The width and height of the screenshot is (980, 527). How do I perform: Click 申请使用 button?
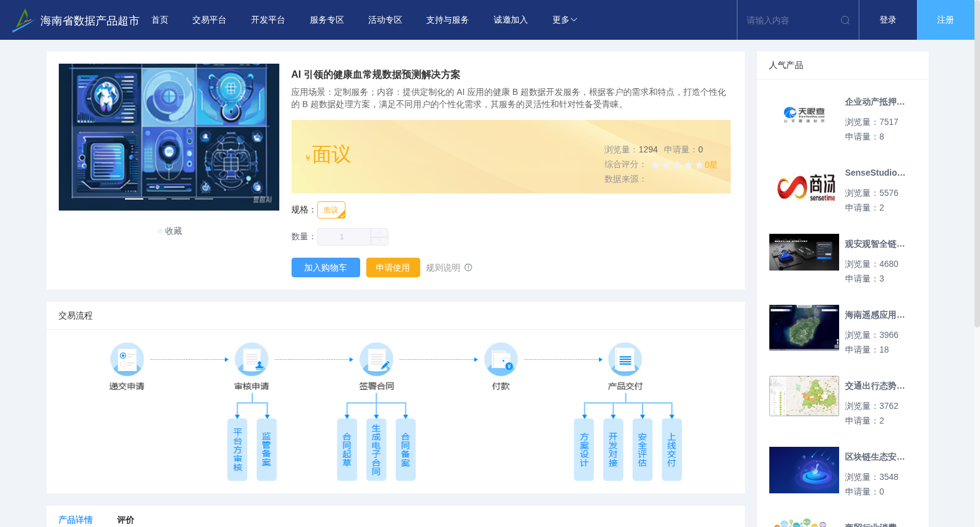(x=393, y=267)
